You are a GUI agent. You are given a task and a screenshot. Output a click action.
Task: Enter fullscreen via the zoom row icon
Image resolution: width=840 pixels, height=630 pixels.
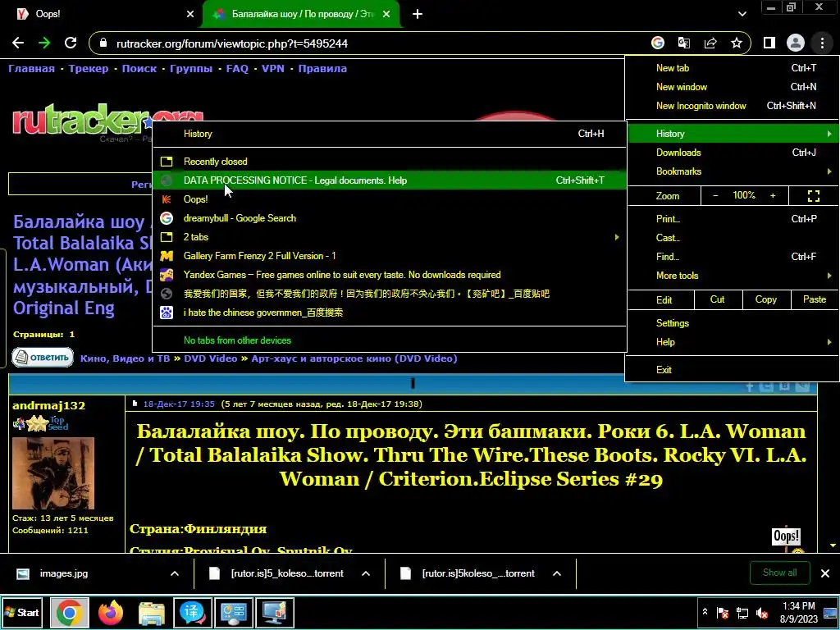[813, 195]
